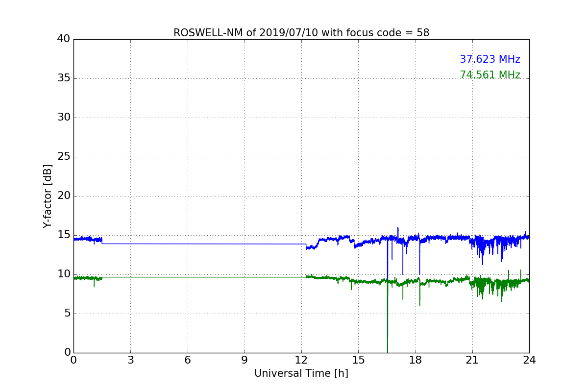
Task: Click the 'Universal Time [h]' axis label
Action: click(301, 373)
